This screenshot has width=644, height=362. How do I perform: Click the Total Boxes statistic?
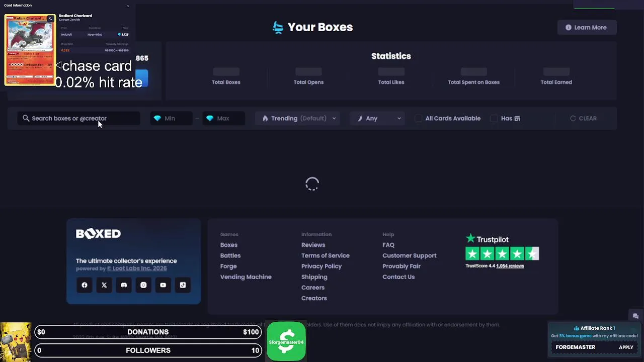click(x=226, y=76)
